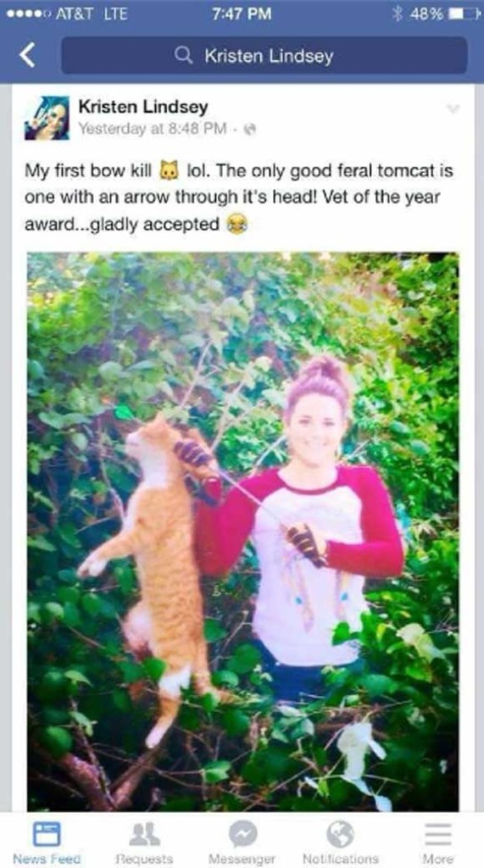
Task: Open the More menu icon
Action: pyautogui.click(x=438, y=834)
